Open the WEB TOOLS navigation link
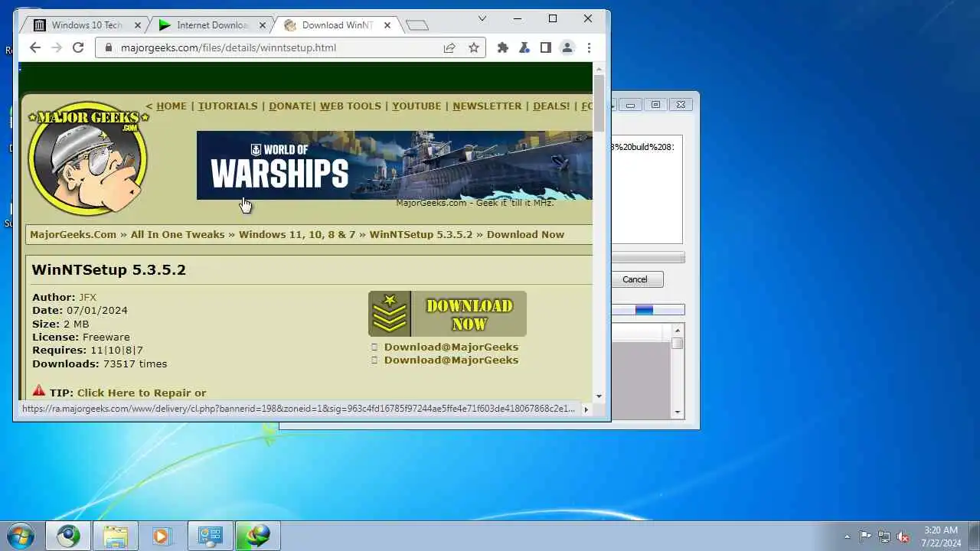This screenshot has width=980, height=551. point(350,106)
